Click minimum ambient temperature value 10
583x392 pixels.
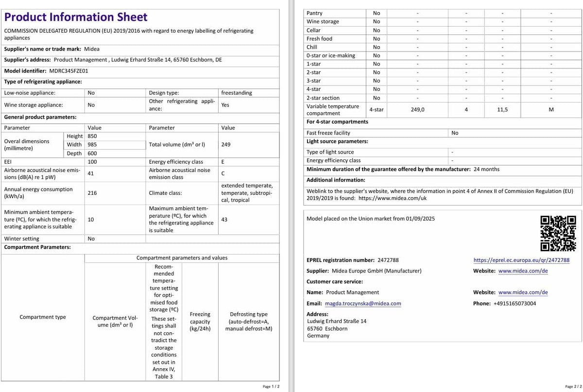(x=91, y=220)
